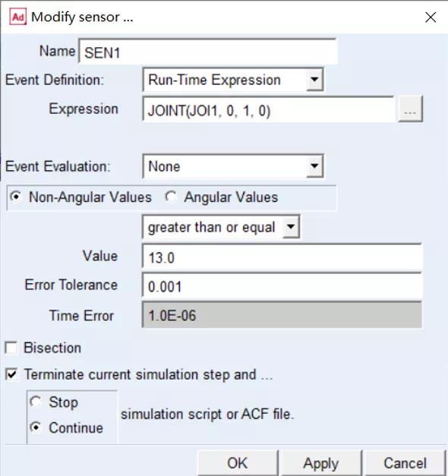The image size is (448, 476).
Task: Click the Apply button
Action: coord(320,463)
